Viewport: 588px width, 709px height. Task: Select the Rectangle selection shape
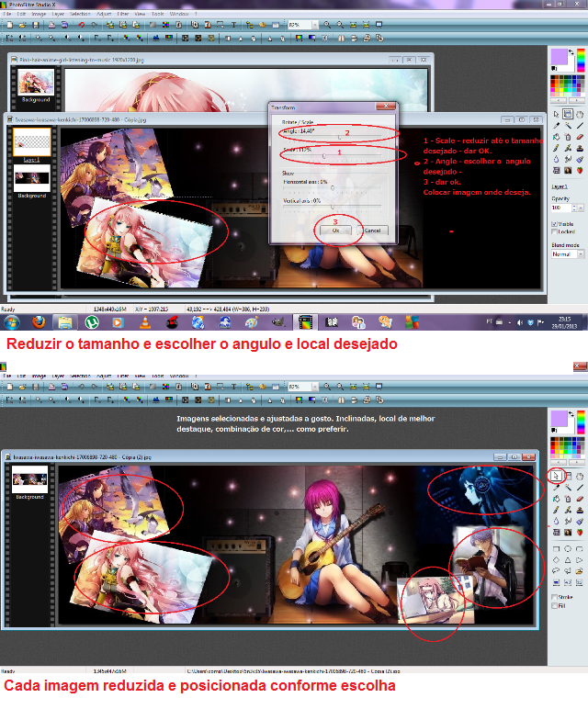[x=557, y=549]
